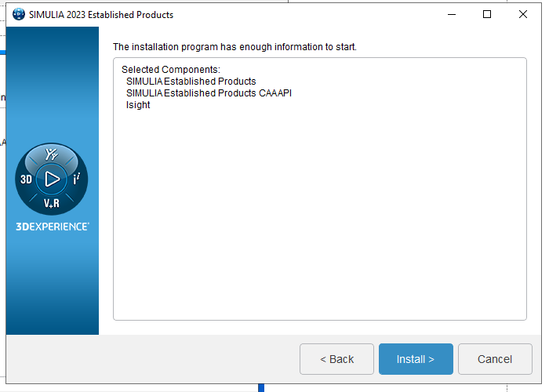Click the V+R quadrant of the compass
The width and height of the screenshot is (549, 392).
(x=52, y=203)
